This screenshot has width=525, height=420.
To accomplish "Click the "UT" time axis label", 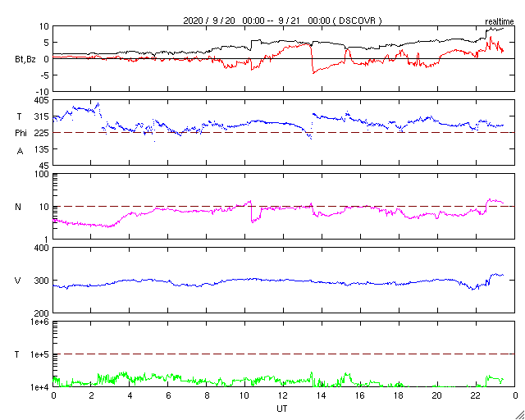I will tap(282, 409).
